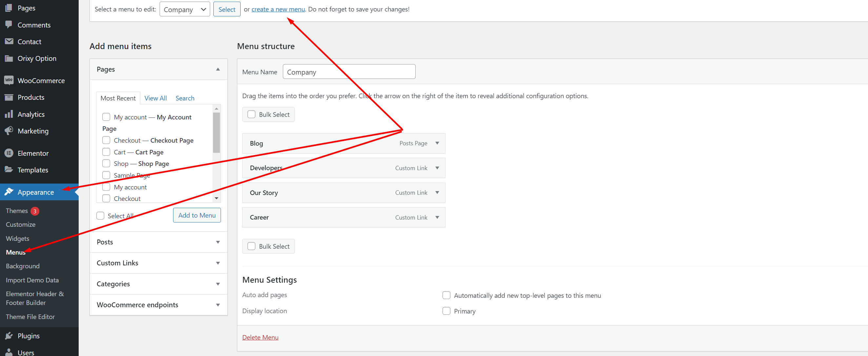
Task: Check the Primary display location box
Action: pos(446,311)
